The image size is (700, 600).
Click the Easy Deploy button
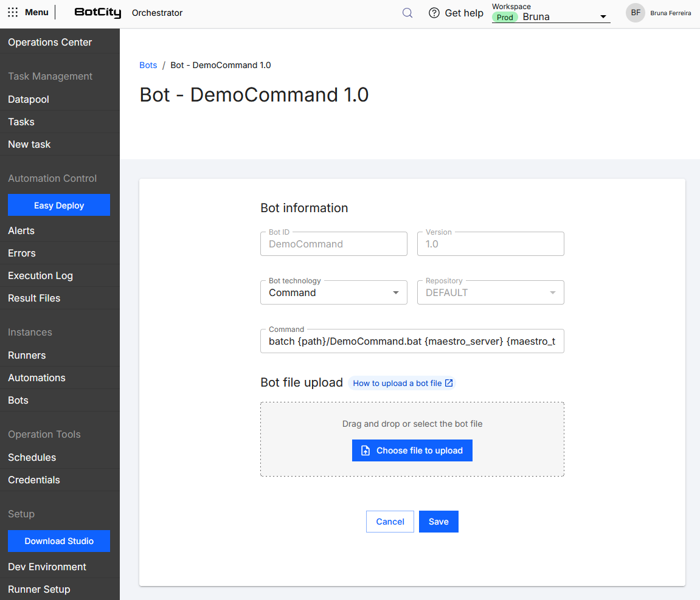(x=59, y=205)
